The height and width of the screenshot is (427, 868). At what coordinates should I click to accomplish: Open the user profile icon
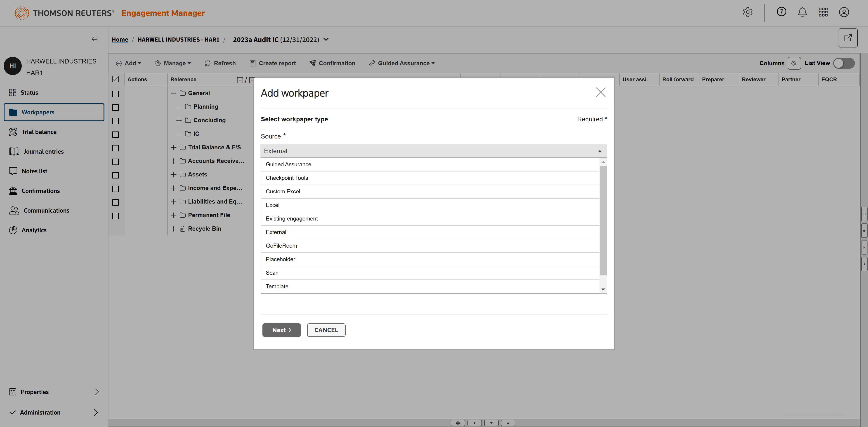(x=844, y=12)
